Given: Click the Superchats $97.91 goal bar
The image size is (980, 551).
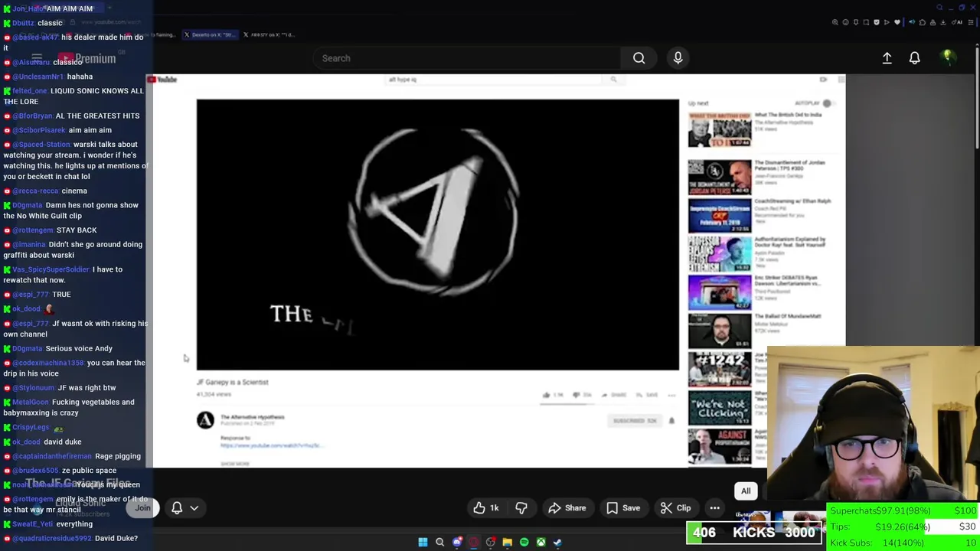Looking at the screenshot, I should (x=903, y=510).
